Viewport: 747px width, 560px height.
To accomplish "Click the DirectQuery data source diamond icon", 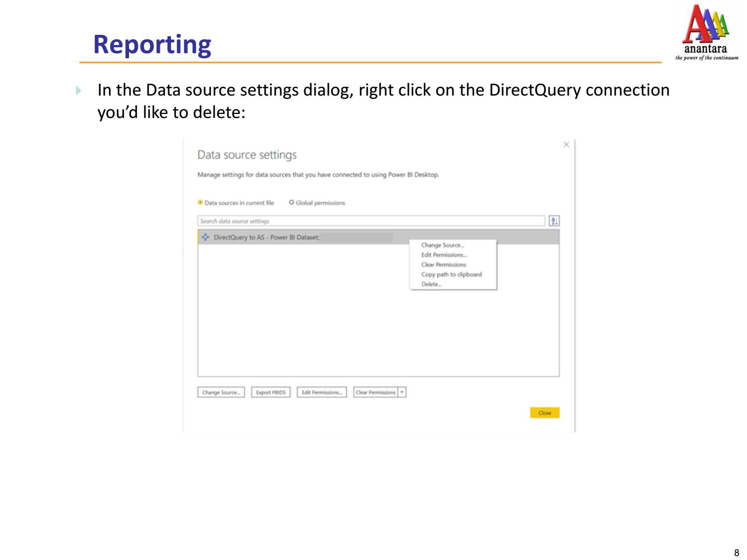I will click(206, 237).
